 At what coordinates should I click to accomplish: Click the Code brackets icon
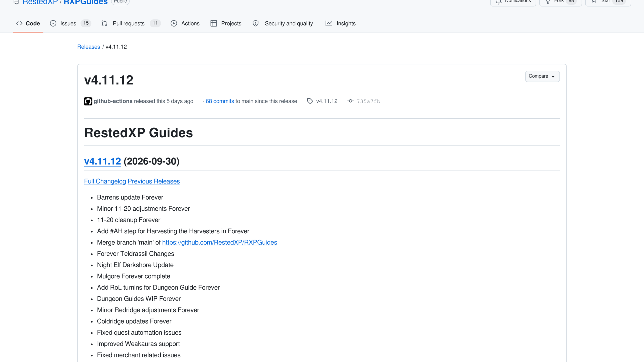(19, 23)
